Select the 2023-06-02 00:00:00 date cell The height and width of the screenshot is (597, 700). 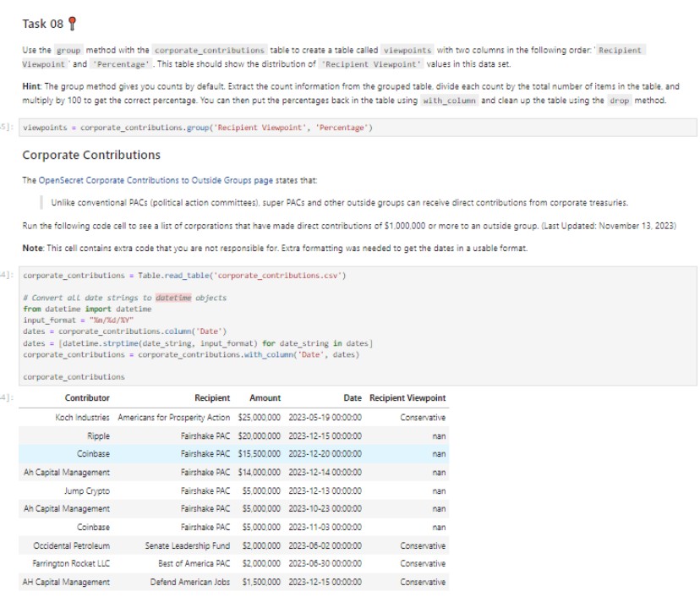tap(325, 545)
